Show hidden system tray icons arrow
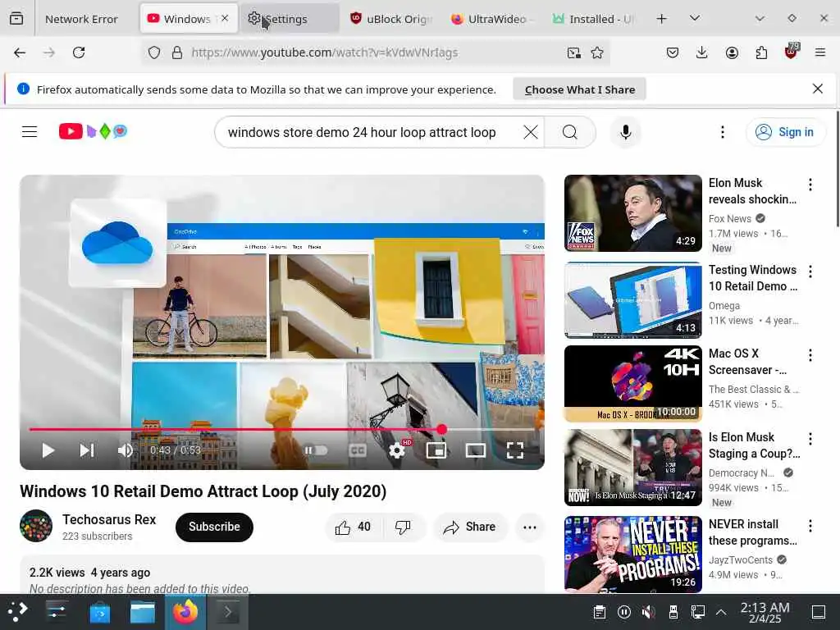Image resolution: width=840 pixels, height=630 pixels. (721, 612)
